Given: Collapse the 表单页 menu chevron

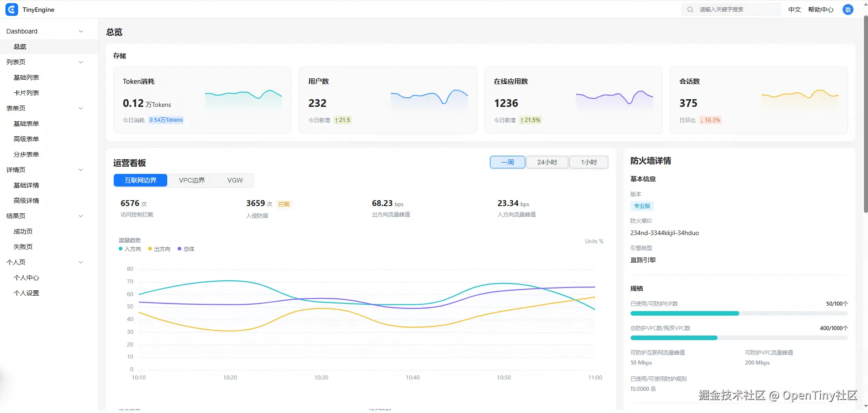Looking at the screenshot, I should tap(81, 108).
